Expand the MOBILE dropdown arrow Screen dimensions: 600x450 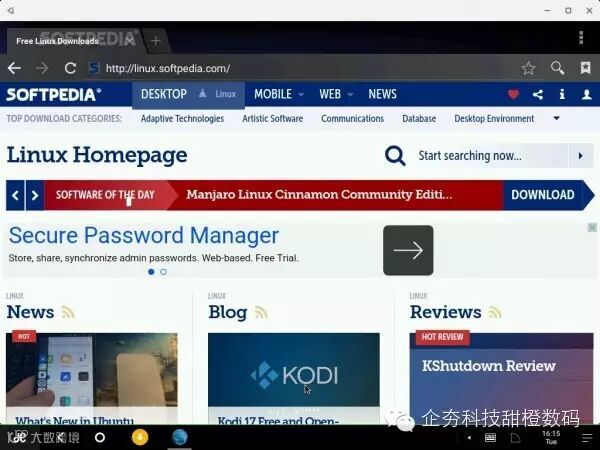coord(301,94)
